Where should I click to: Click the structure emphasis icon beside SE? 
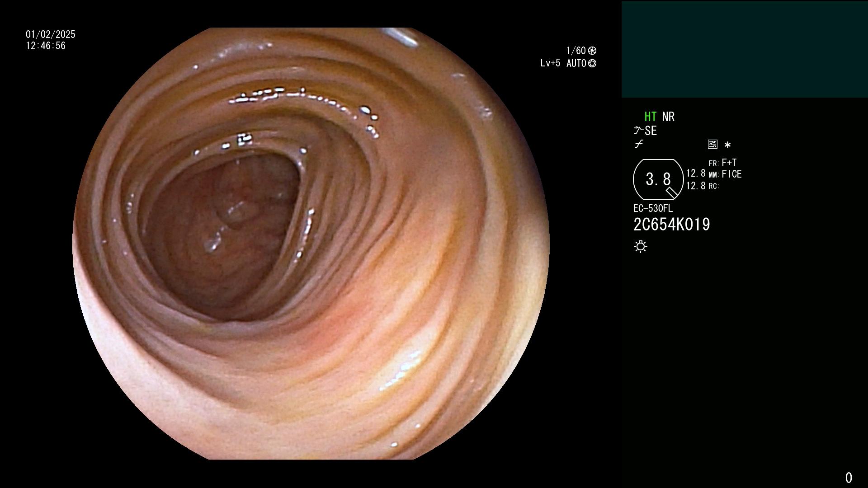pos(638,131)
